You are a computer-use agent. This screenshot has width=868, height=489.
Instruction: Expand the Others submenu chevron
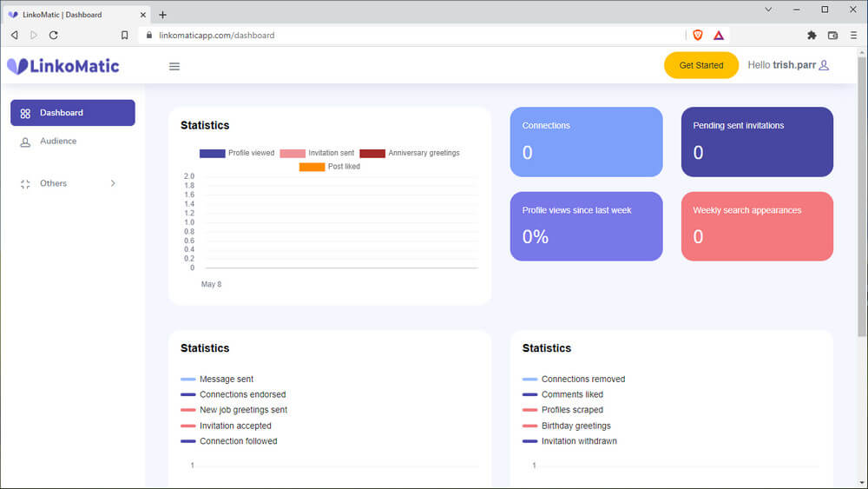pyautogui.click(x=113, y=183)
